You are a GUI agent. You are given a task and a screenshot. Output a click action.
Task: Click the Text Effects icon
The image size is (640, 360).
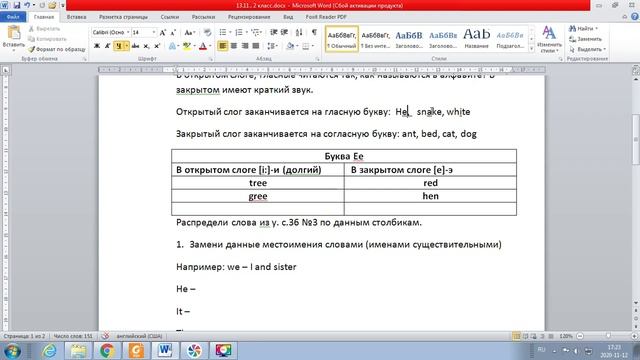pyautogui.click(x=173, y=46)
